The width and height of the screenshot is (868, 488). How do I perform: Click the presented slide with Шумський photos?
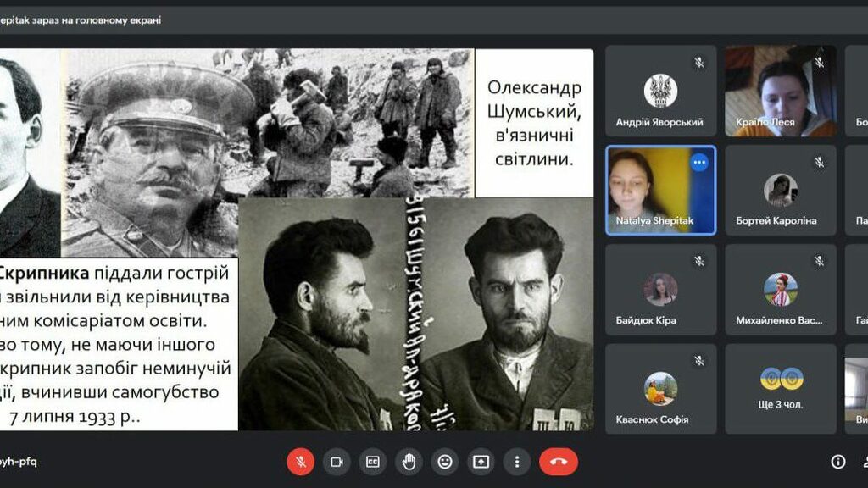click(x=297, y=239)
